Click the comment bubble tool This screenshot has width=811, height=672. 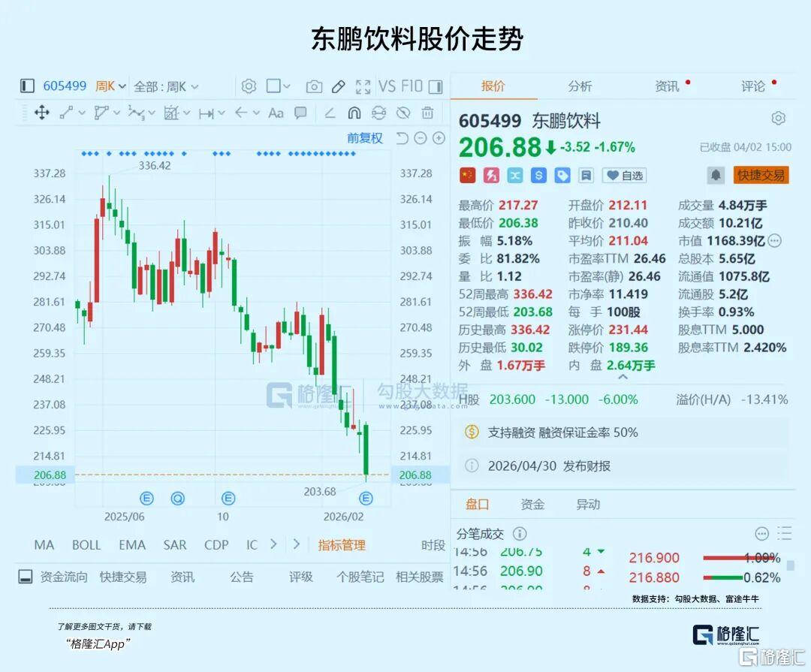pos(300,113)
